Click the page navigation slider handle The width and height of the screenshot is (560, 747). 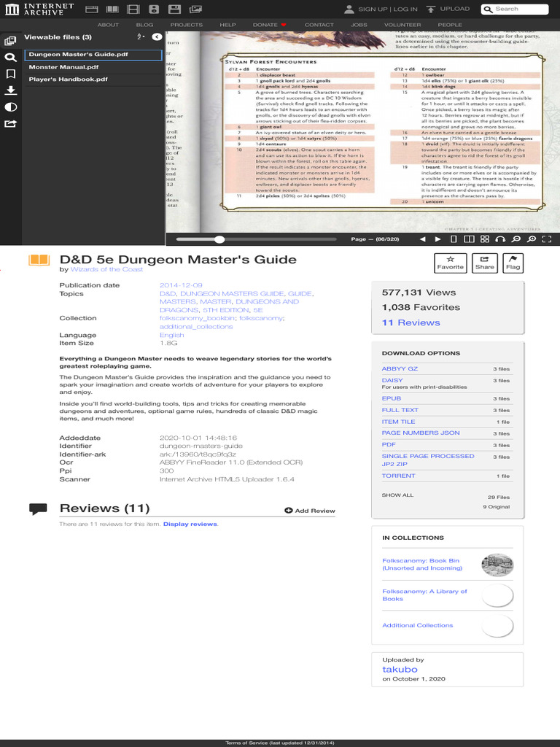(x=219, y=239)
